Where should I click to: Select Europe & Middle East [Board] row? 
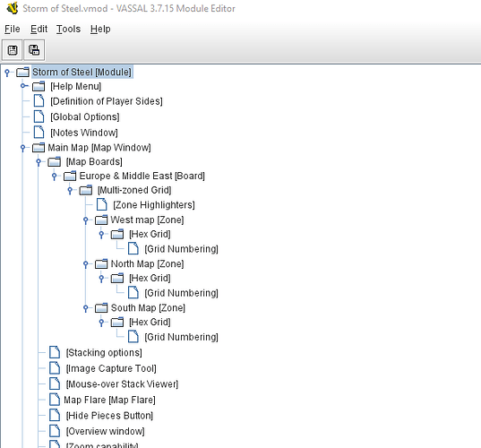(142, 176)
